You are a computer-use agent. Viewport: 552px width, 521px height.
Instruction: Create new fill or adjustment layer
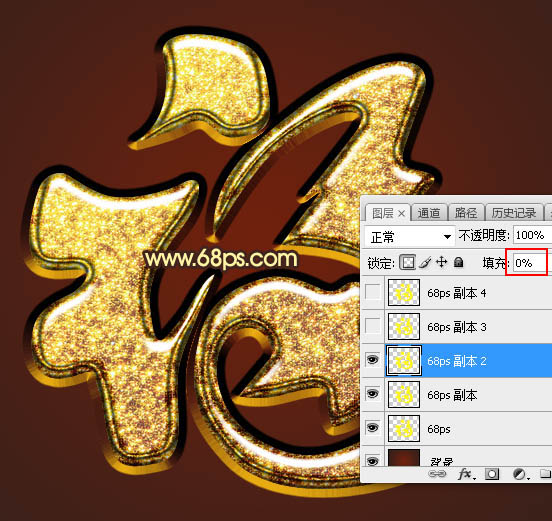tap(520, 474)
